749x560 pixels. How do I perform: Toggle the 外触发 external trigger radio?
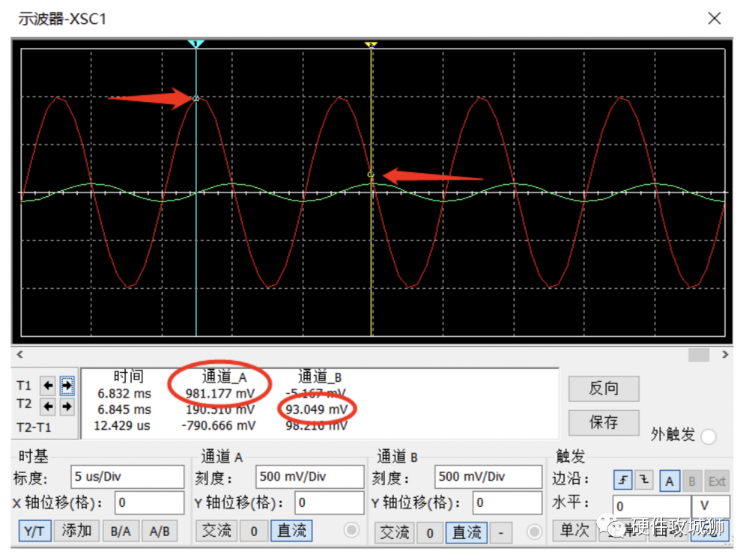tap(708, 436)
